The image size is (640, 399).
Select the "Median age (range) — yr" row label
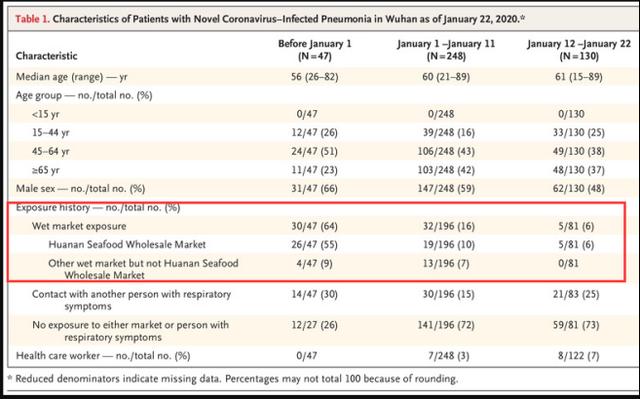[71, 77]
